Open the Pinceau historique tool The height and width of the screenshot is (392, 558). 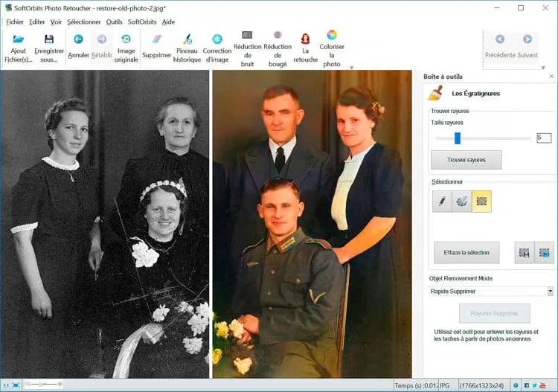(187, 40)
